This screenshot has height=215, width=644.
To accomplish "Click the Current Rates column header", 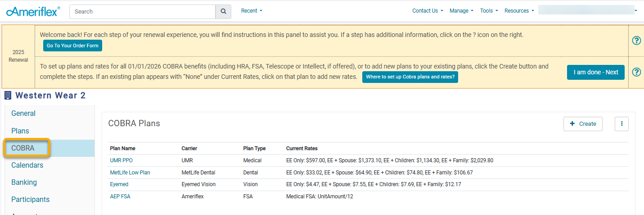I will pyautogui.click(x=302, y=148).
